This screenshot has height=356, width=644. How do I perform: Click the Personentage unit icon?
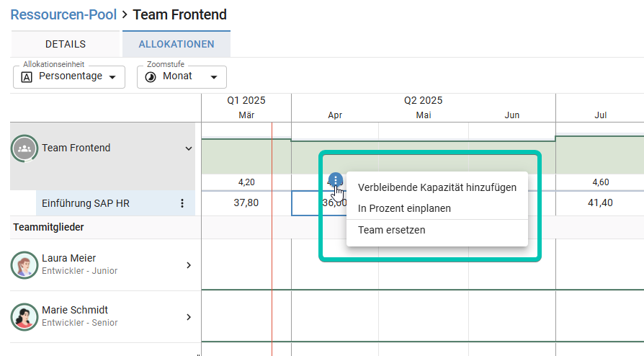[27, 76]
